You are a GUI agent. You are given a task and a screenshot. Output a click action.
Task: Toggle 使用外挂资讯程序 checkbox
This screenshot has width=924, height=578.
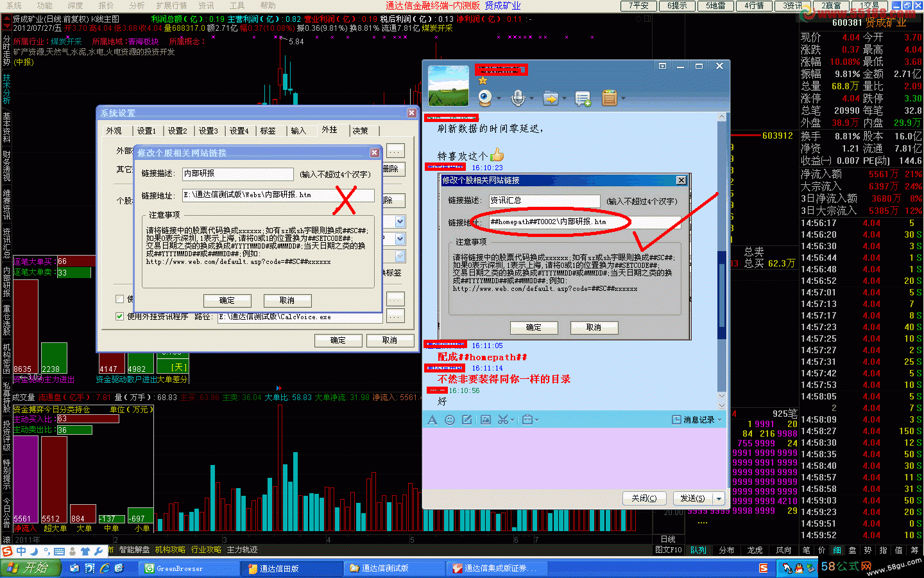pos(119,317)
